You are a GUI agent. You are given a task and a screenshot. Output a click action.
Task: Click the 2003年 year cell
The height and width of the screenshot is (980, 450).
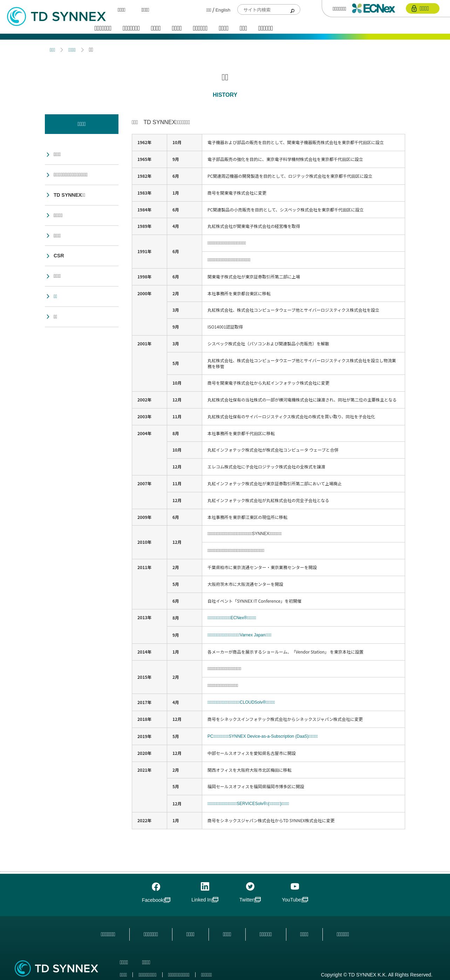[x=149, y=417]
